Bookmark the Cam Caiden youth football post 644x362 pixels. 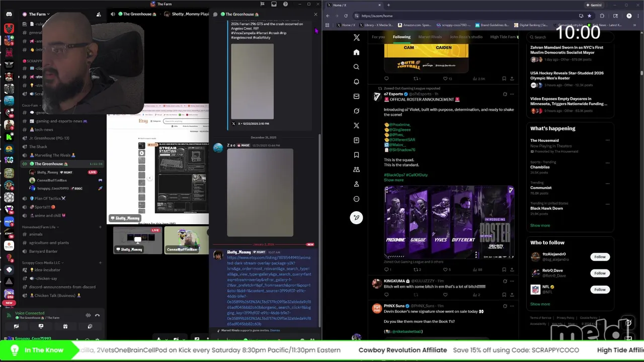pyautogui.click(x=504, y=78)
